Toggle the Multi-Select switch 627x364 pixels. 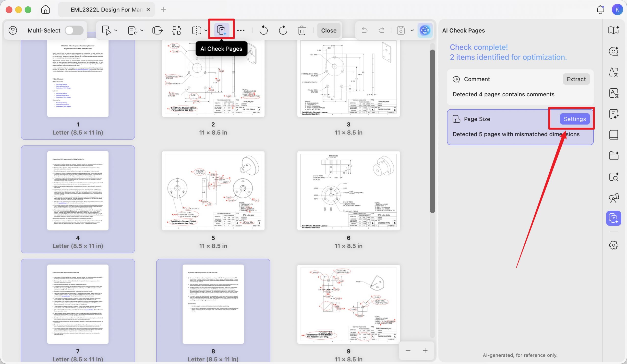coord(74,30)
